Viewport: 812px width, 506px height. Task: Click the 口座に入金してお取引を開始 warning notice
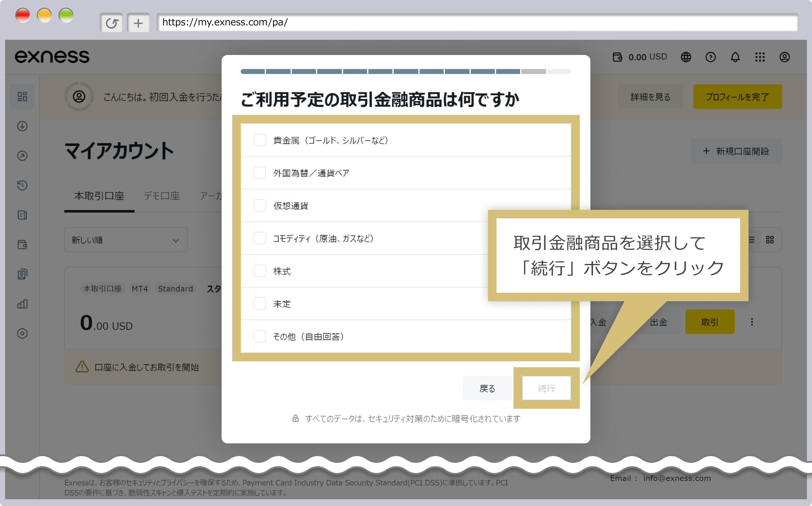tap(146, 367)
